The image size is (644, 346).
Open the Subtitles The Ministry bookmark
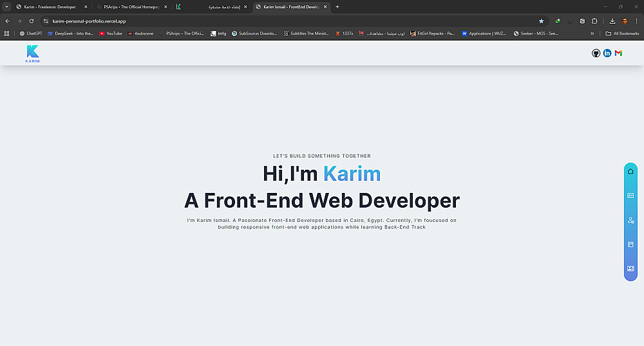[306, 33]
